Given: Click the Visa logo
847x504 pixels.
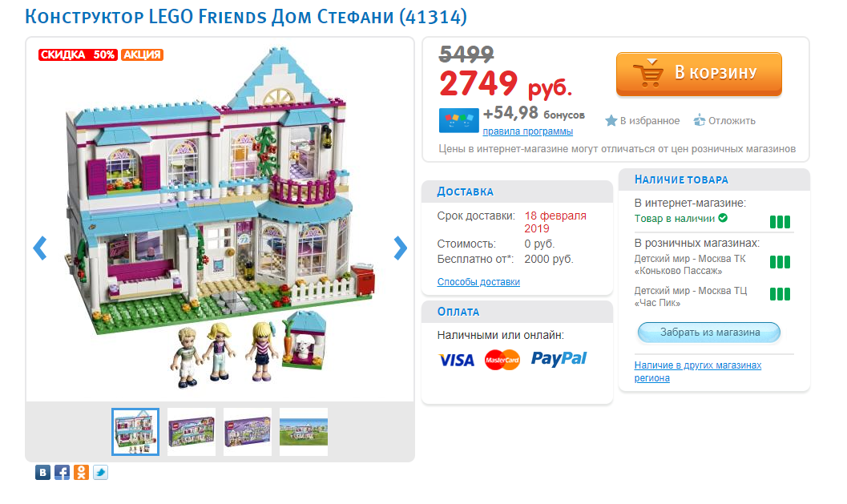Looking at the screenshot, I should (457, 361).
